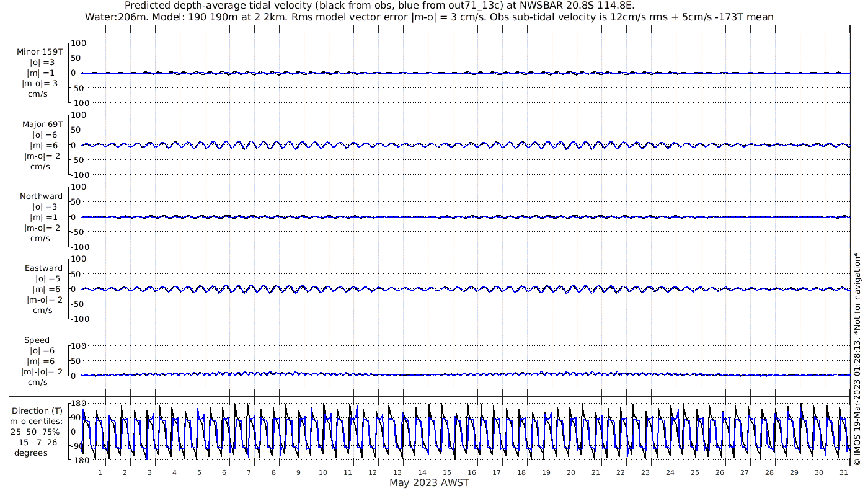Click the '25 50 75%' centile header

point(35,432)
